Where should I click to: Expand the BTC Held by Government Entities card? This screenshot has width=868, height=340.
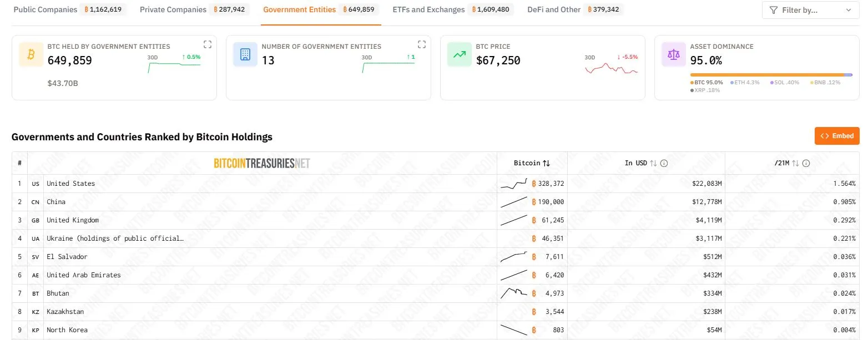208,44
